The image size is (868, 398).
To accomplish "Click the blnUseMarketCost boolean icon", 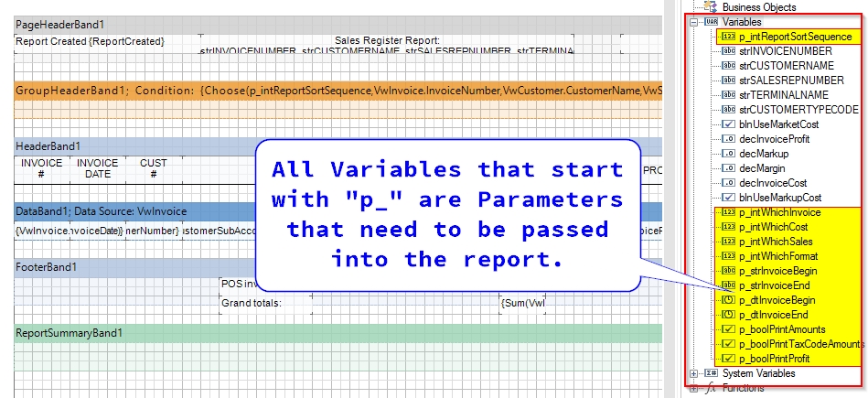I will click(x=729, y=124).
